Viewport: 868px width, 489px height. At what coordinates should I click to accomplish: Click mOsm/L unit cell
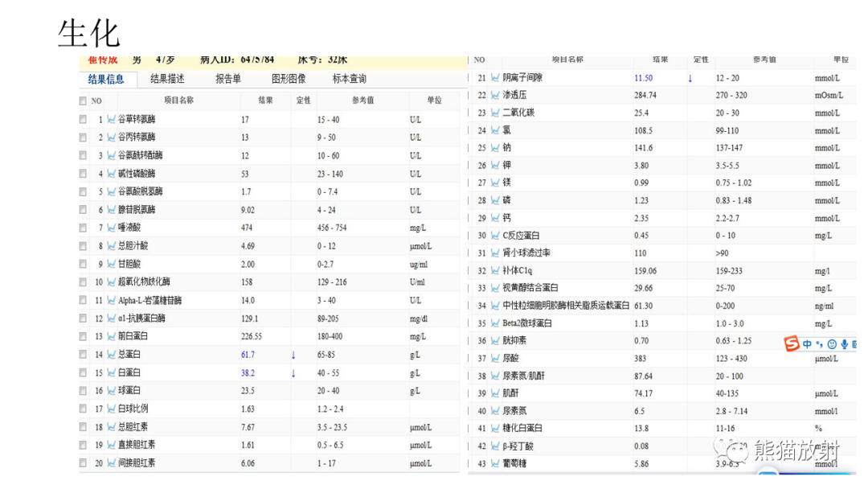829,95
